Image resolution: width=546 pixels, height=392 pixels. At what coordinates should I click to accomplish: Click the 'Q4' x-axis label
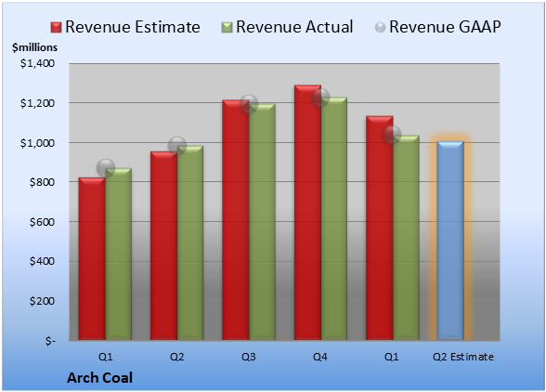(320, 357)
